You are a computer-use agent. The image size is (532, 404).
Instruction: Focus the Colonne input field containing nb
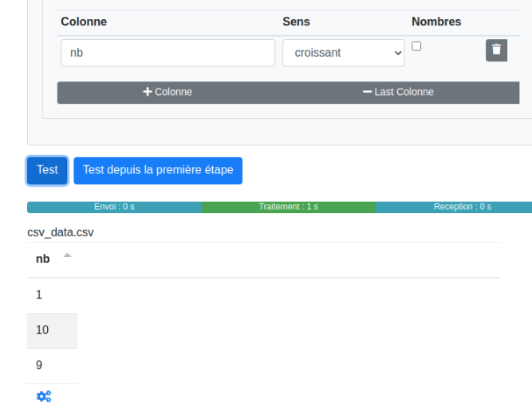(167, 53)
